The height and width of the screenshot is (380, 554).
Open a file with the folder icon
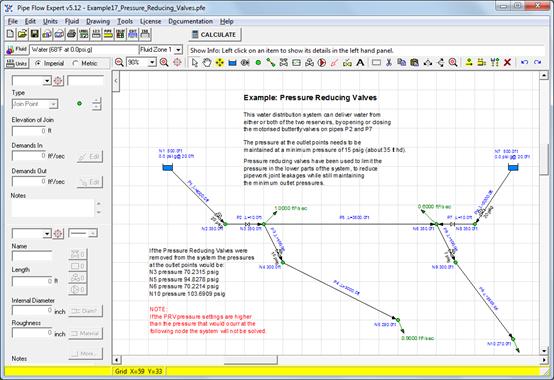pos(22,34)
